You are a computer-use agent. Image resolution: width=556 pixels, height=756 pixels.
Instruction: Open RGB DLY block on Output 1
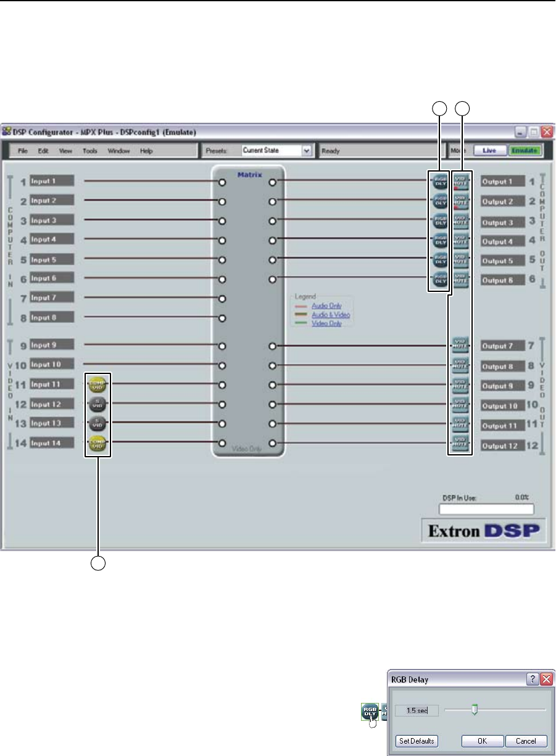point(439,181)
